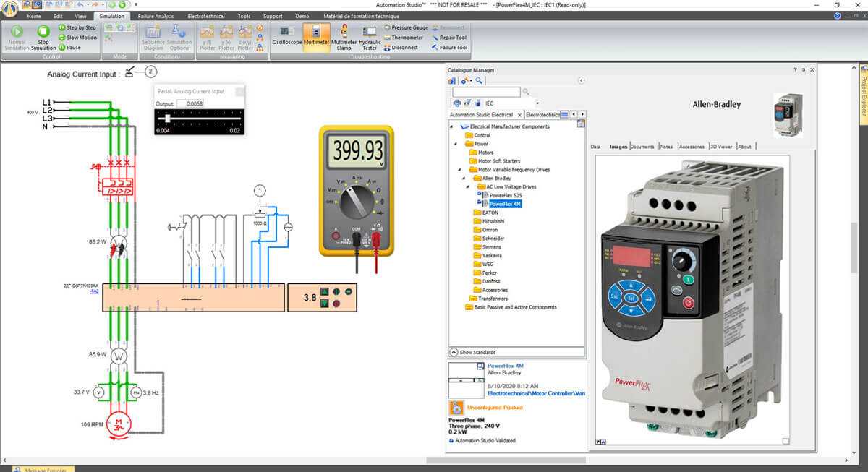Click the catalogue search input field

tap(486, 92)
